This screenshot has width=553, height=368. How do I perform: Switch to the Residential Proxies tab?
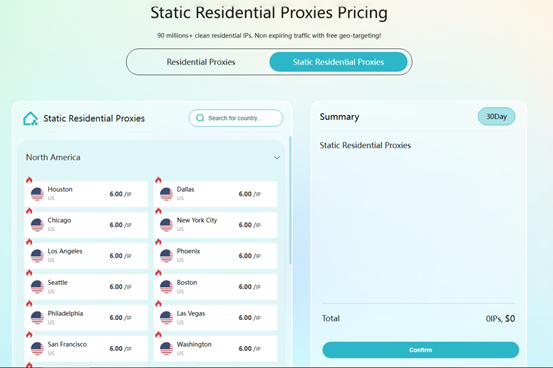pyautogui.click(x=201, y=62)
